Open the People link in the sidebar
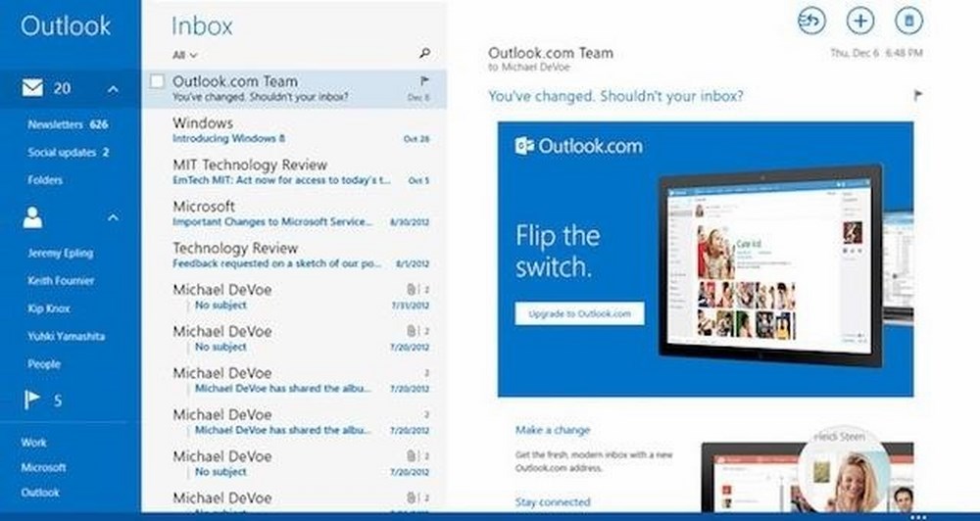 (x=44, y=363)
